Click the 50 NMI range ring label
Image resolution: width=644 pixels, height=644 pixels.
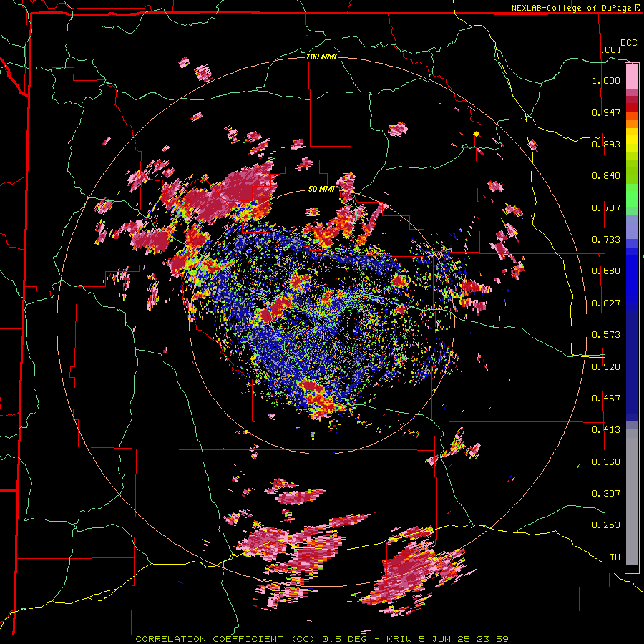[321, 189]
